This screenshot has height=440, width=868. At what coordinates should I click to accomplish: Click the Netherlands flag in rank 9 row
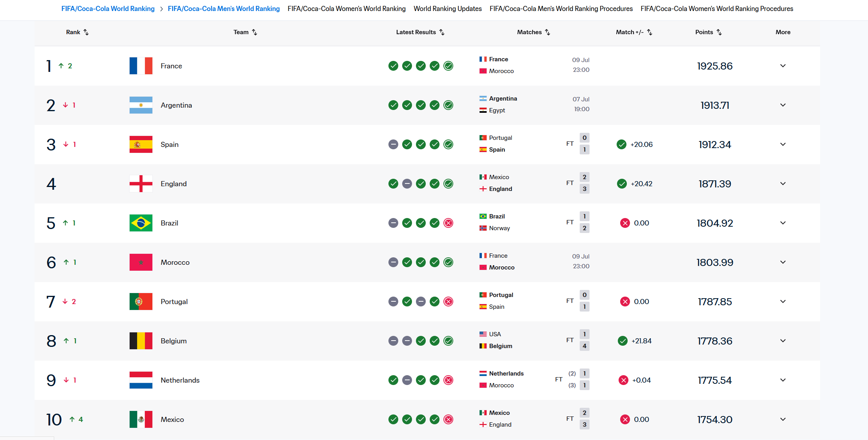(x=141, y=380)
